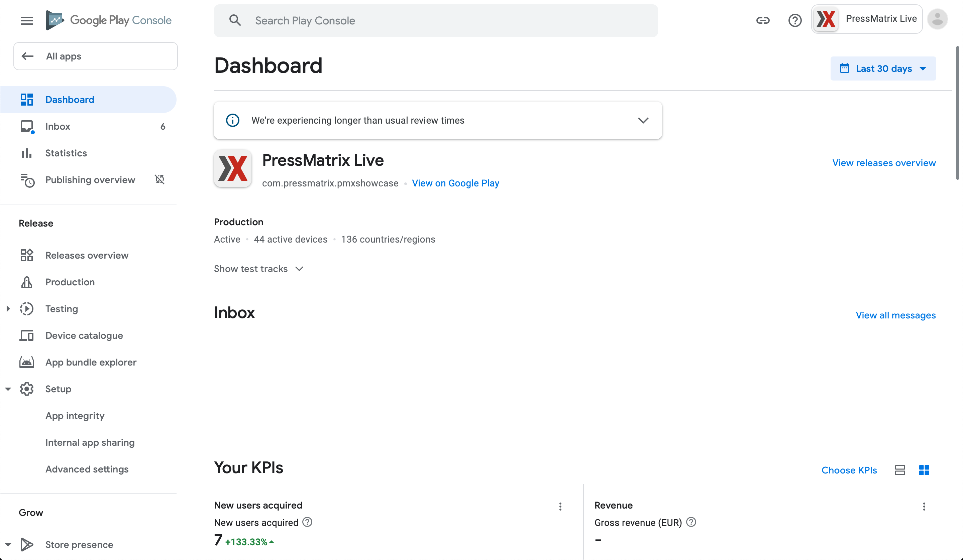963x560 pixels.
Task: Open Inbox from the sidebar
Action: coord(88,126)
